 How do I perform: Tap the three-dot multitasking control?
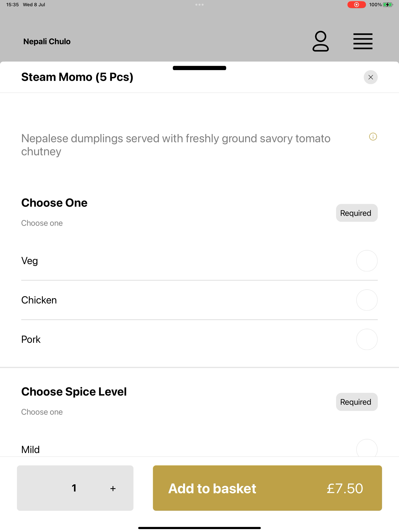(199, 4)
